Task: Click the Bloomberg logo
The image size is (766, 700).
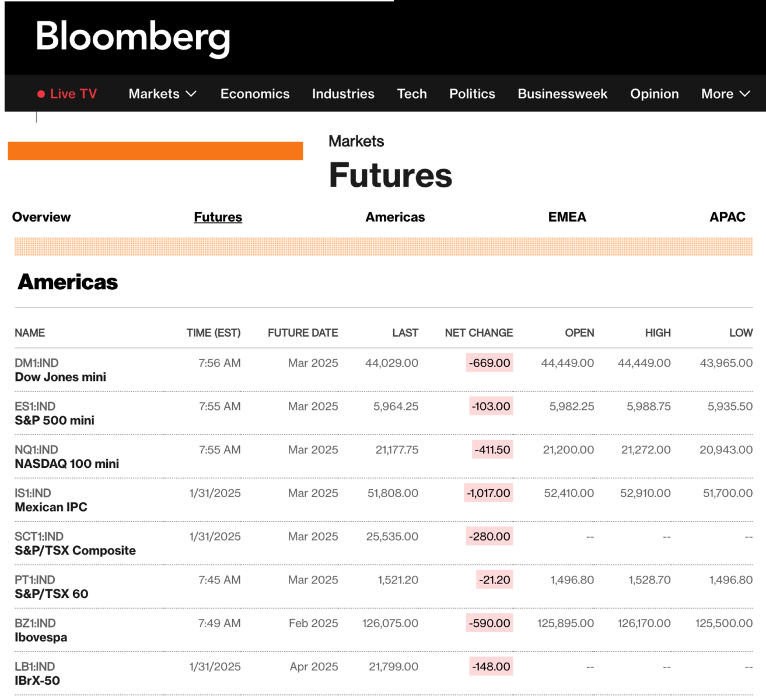Action: tap(132, 37)
